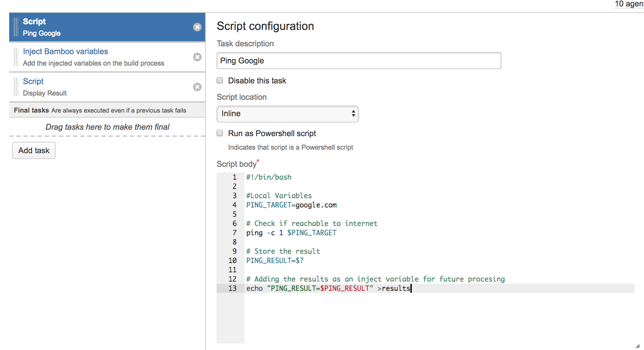The width and height of the screenshot is (644, 350).
Task: Open the Script location Inline dropdown
Action: [x=287, y=114]
